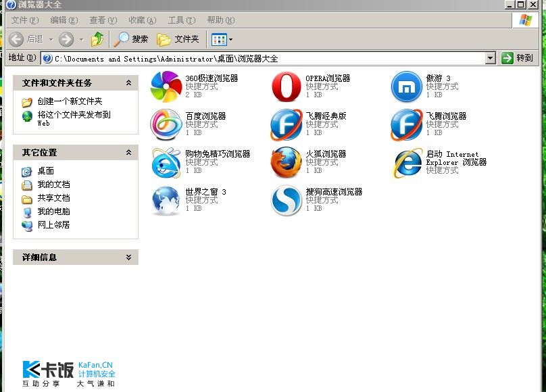Open the 360极速浏览器 shortcut icon
Image resolution: width=546 pixels, height=392 pixels.
(166, 87)
